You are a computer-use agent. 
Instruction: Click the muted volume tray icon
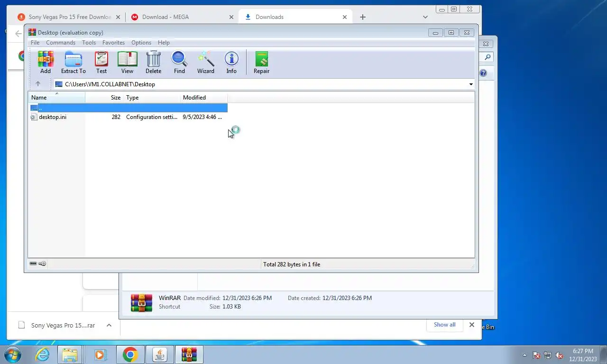click(x=560, y=355)
